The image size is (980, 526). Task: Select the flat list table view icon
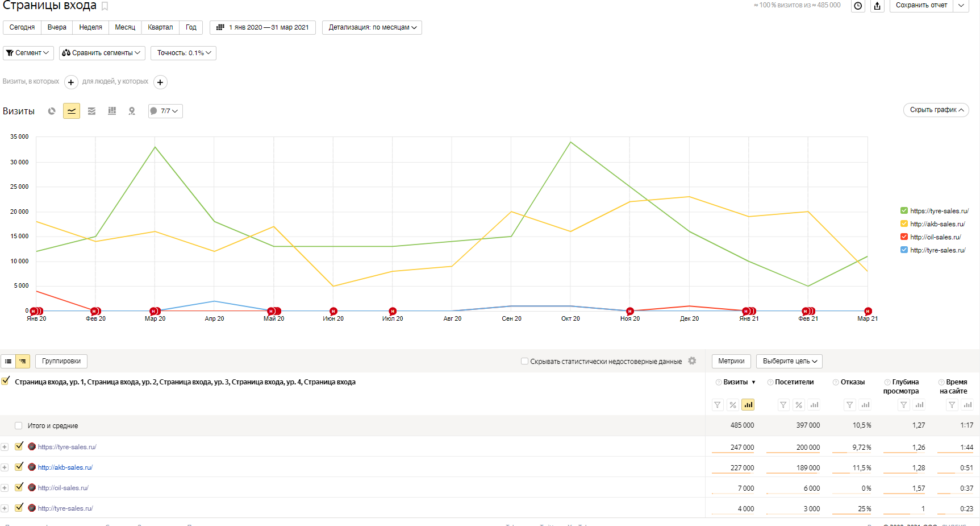click(8, 361)
